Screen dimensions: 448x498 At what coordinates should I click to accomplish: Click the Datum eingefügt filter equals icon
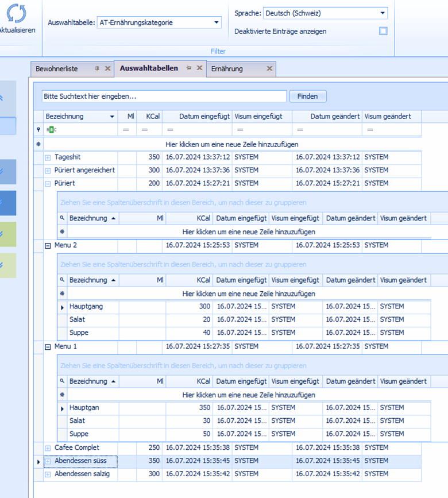[171, 130]
